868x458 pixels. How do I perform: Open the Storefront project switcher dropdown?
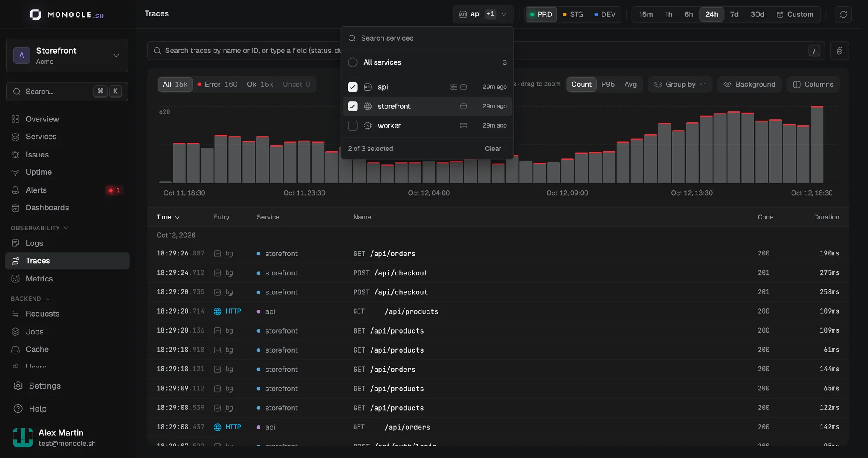tap(67, 56)
